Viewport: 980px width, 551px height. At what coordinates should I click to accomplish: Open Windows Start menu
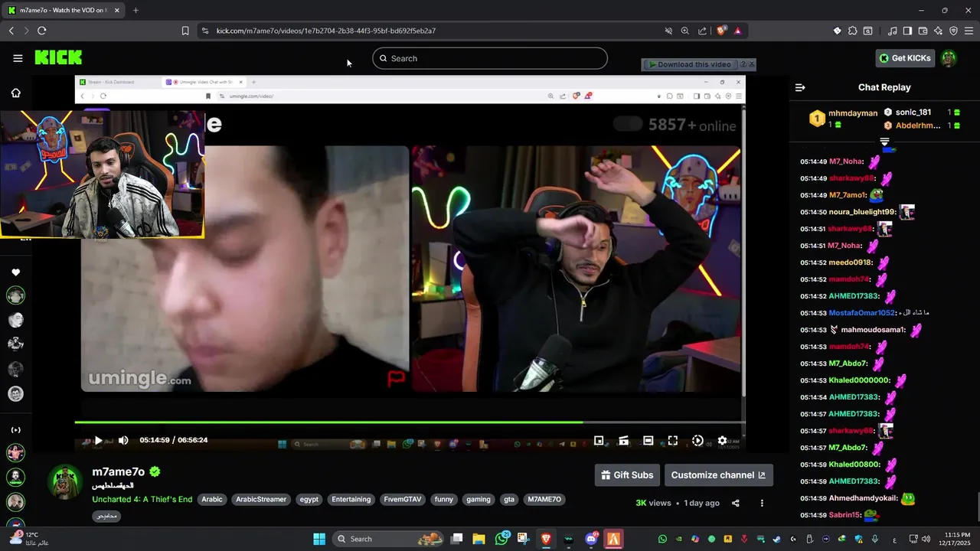(x=319, y=539)
